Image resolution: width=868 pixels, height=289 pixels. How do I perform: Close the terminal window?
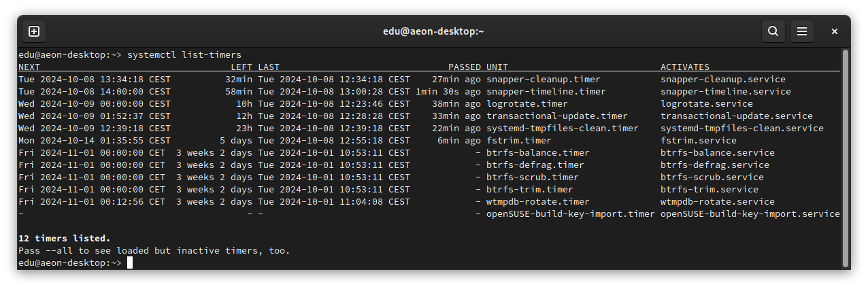(x=834, y=31)
